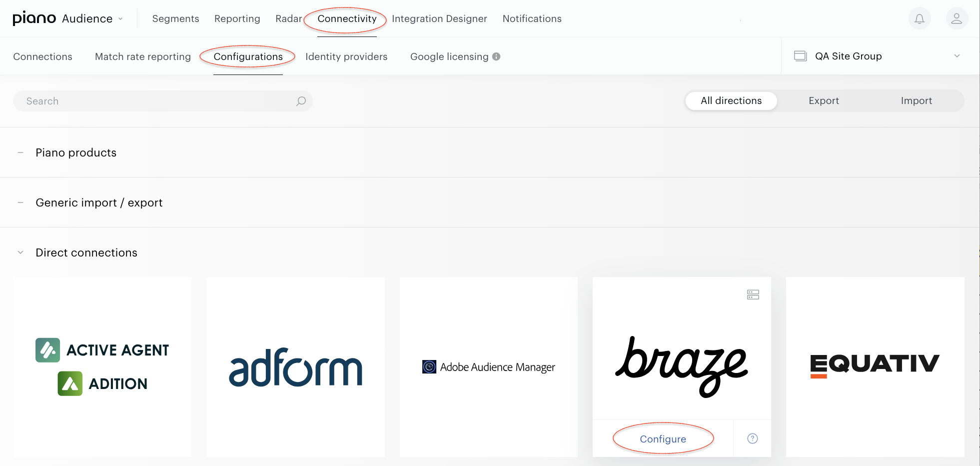Open the notifications bell icon
Image resolution: width=980 pixels, height=466 pixels.
[919, 19]
